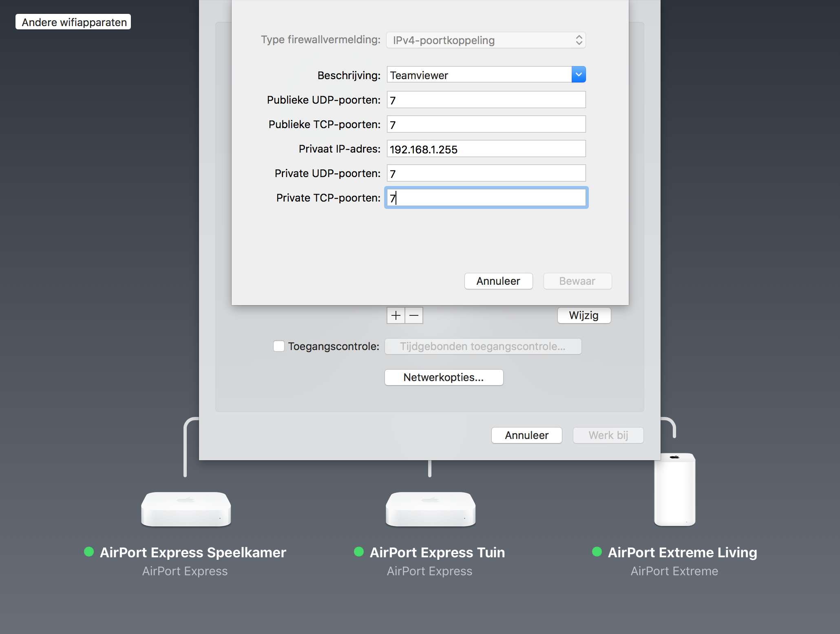
Task: Click the Publieke UDP-poorten field
Action: point(486,100)
